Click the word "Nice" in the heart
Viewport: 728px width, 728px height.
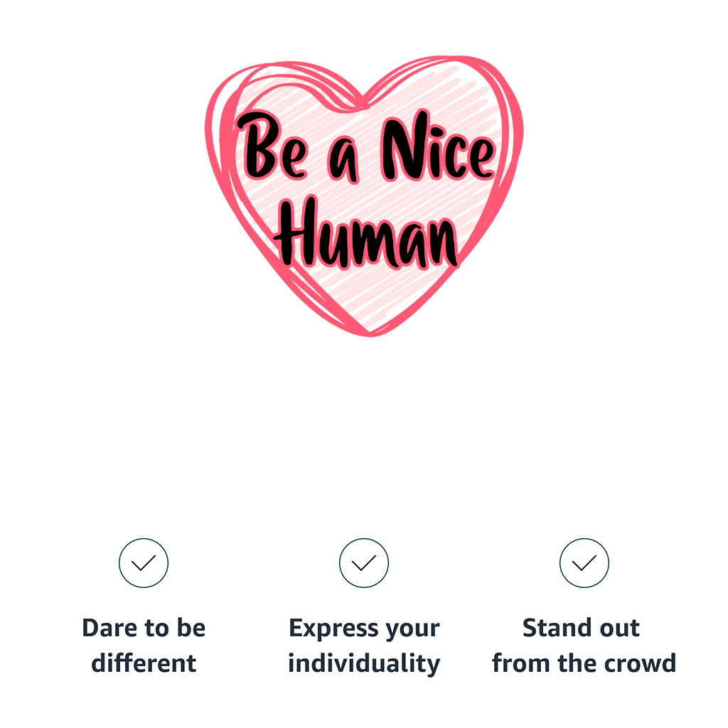437,153
